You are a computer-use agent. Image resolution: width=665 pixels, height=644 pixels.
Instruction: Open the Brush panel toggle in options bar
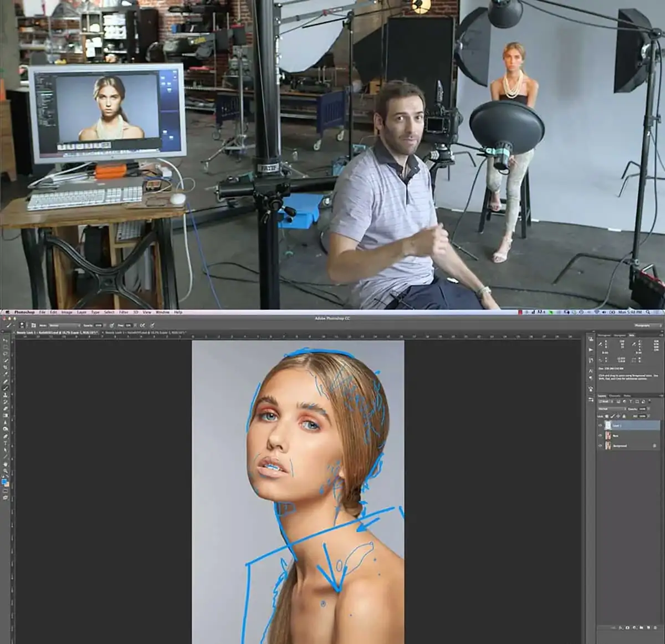click(34, 325)
